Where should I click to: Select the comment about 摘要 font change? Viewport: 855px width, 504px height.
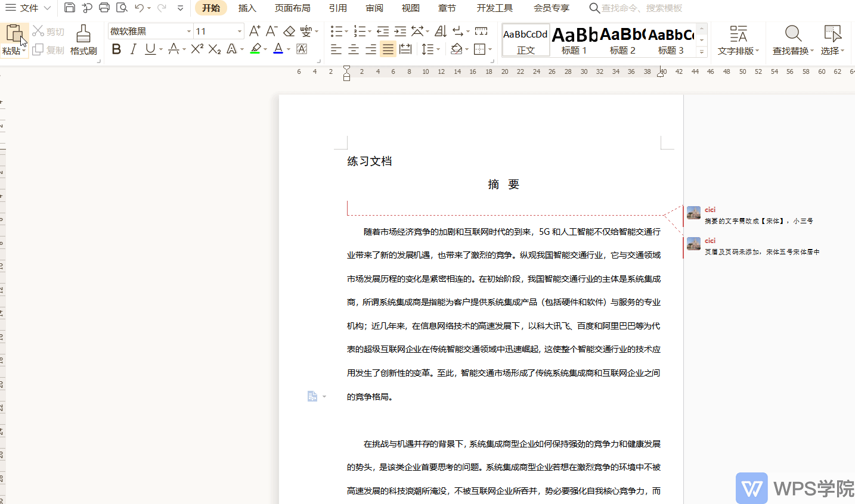pyautogui.click(x=758, y=220)
